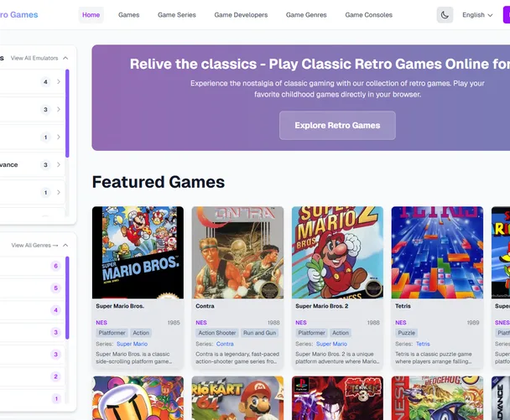Click the Tetris title text
The image size is (510, 420).
(x=403, y=306)
